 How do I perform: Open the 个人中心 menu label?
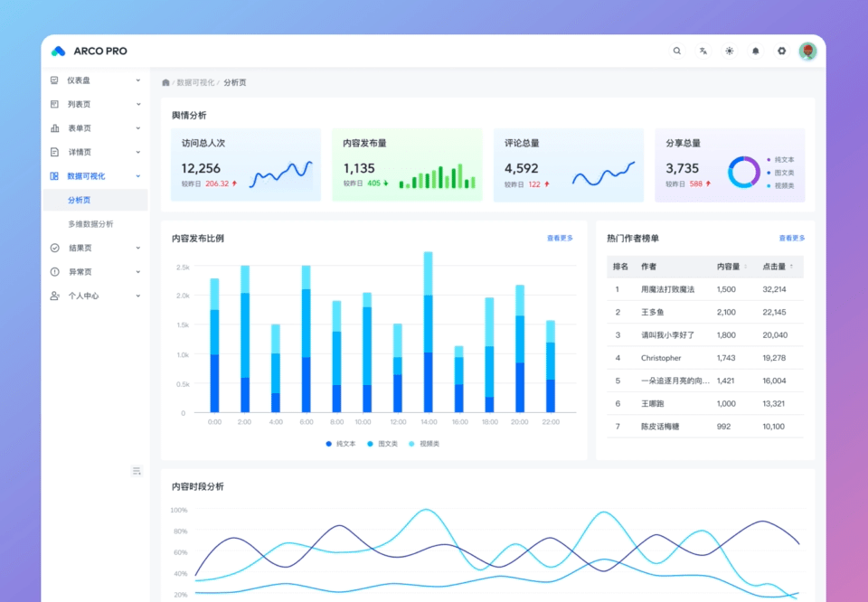pos(83,296)
